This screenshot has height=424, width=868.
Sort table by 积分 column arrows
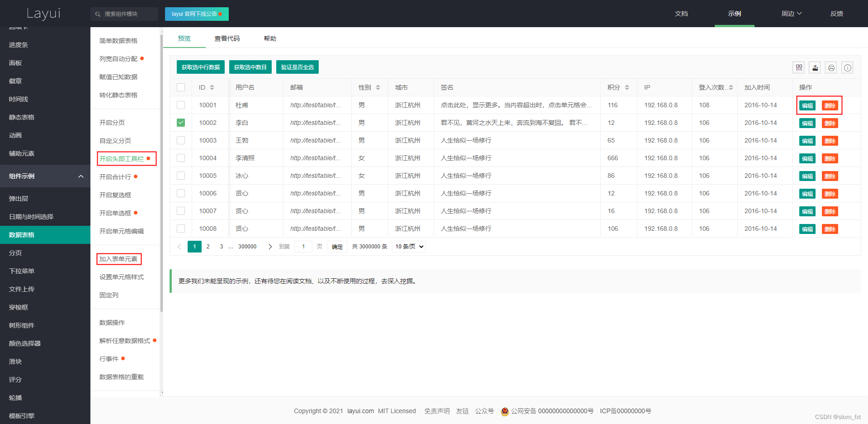pos(627,87)
